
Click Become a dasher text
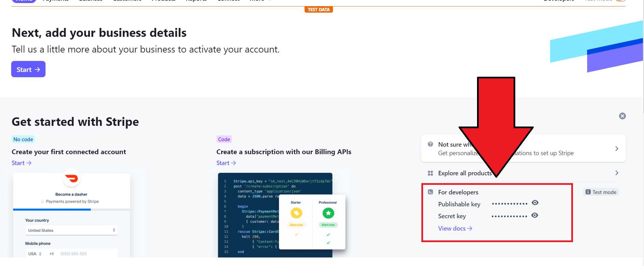coord(71,194)
